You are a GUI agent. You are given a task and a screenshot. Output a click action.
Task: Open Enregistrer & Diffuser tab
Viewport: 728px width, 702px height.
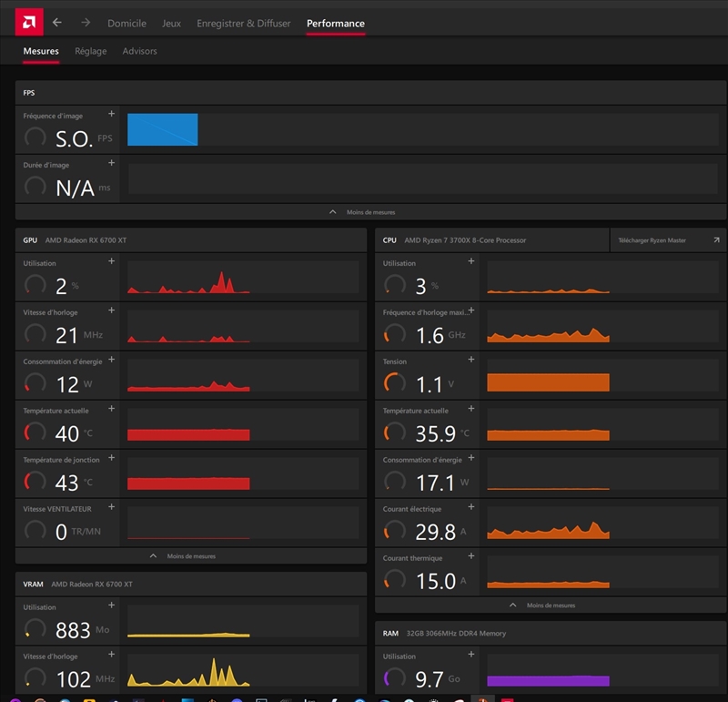pyautogui.click(x=243, y=24)
